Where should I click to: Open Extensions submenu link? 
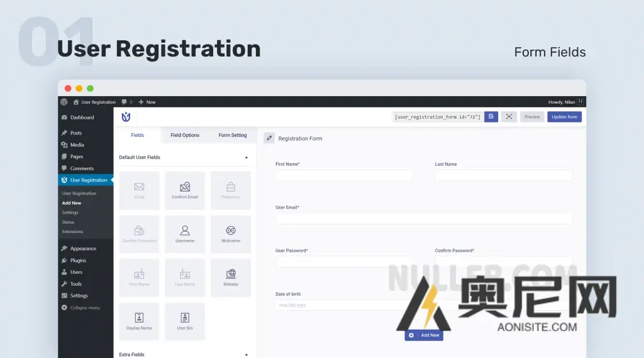coord(72,231)
